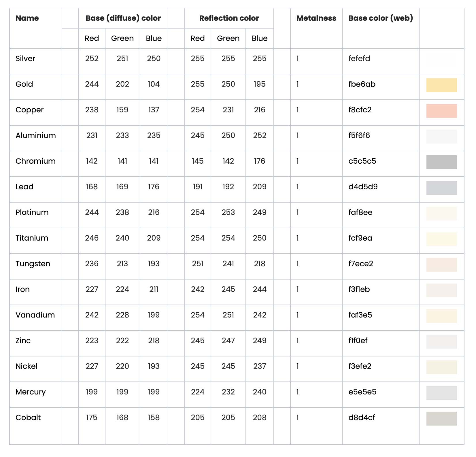Click the Mercury color swatch
Screen dimensions: 476x457
click(x=441, y=393)
